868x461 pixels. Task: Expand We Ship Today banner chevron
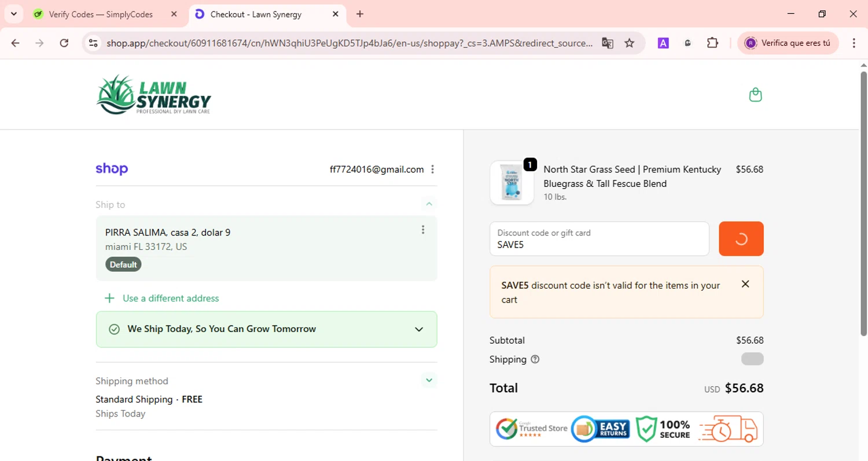tap(419, 329)
